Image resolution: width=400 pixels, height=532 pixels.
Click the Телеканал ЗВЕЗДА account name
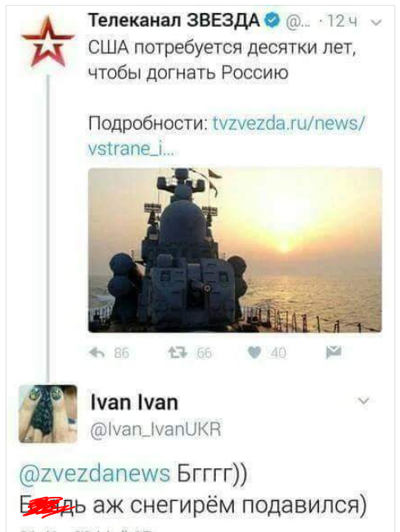click(174, 20)
